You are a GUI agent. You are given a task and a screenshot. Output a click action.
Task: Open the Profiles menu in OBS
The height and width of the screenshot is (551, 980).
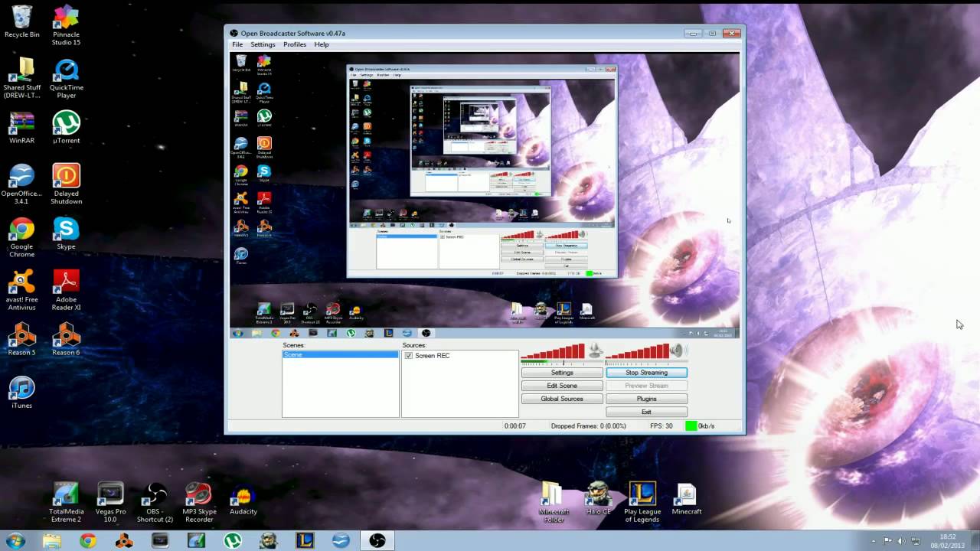(295, 44)
